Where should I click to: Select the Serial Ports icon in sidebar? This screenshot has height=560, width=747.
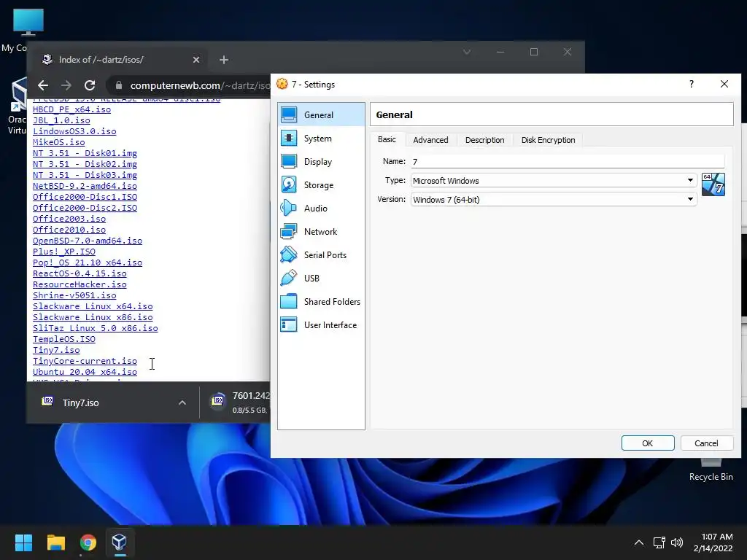coord(289,254)
